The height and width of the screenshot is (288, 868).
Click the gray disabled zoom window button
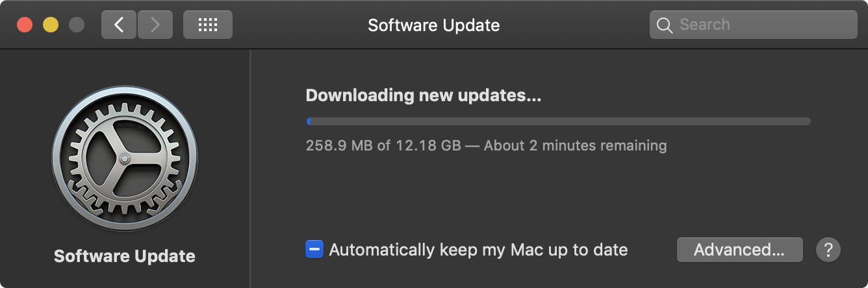coord(77,25)
